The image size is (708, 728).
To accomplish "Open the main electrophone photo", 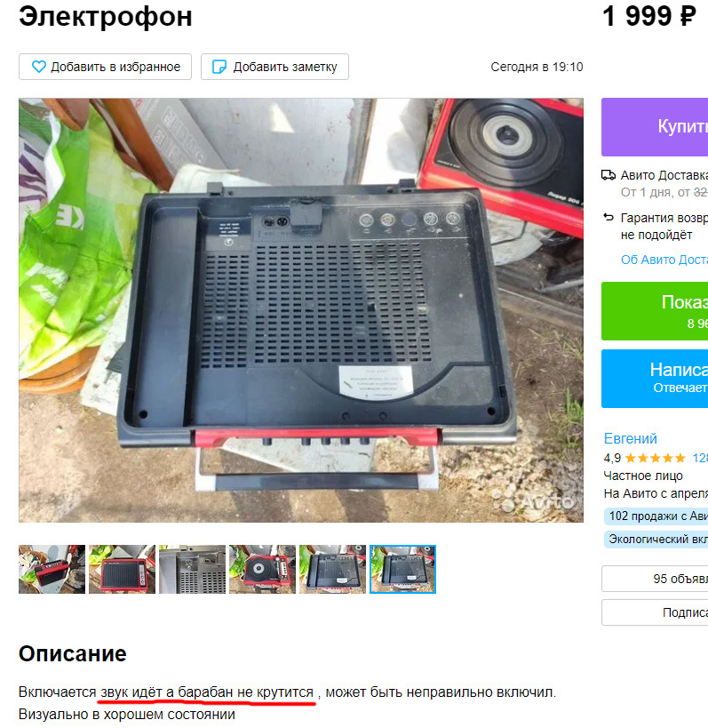I will click(x=301, y=310).
